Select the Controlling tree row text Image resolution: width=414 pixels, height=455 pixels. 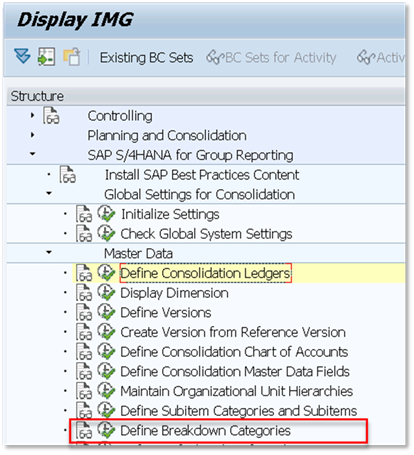(x=120, y=116)
